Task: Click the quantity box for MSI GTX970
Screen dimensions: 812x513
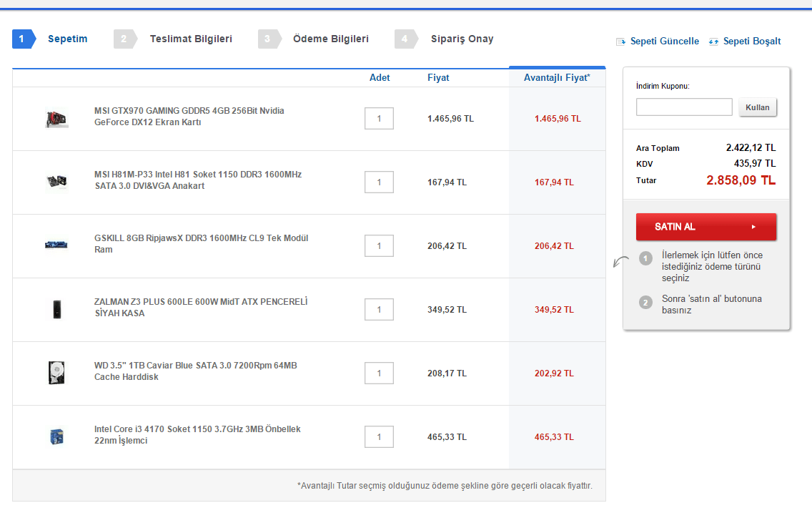Action: pyautogui.click(x=379, y=118)
